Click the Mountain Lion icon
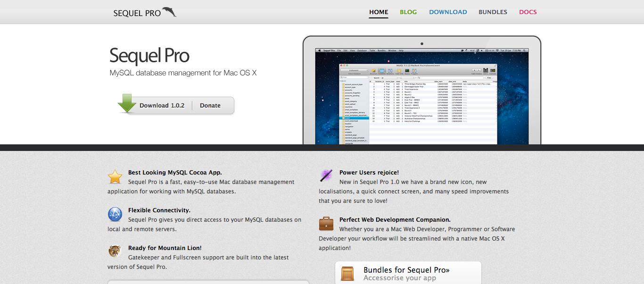The height and width of the screenshot is (284, 644). (115, 251)
